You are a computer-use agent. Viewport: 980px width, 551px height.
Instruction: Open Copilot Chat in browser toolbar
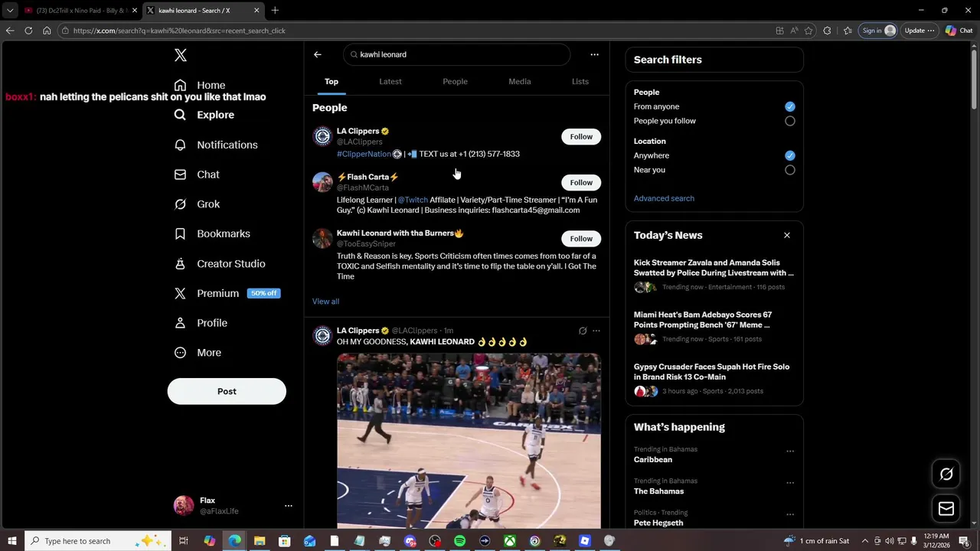coord(959,31)
